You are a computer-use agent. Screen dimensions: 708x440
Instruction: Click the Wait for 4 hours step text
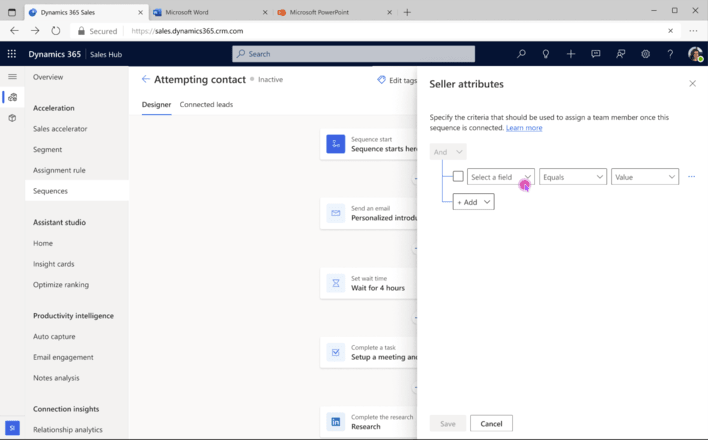pos(378,288)
